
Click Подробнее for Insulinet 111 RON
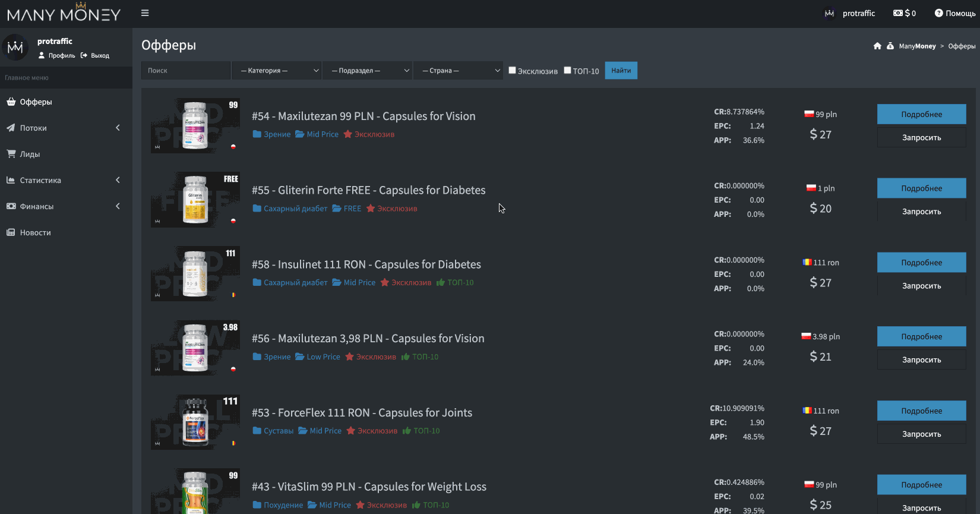tap(922, 262)
